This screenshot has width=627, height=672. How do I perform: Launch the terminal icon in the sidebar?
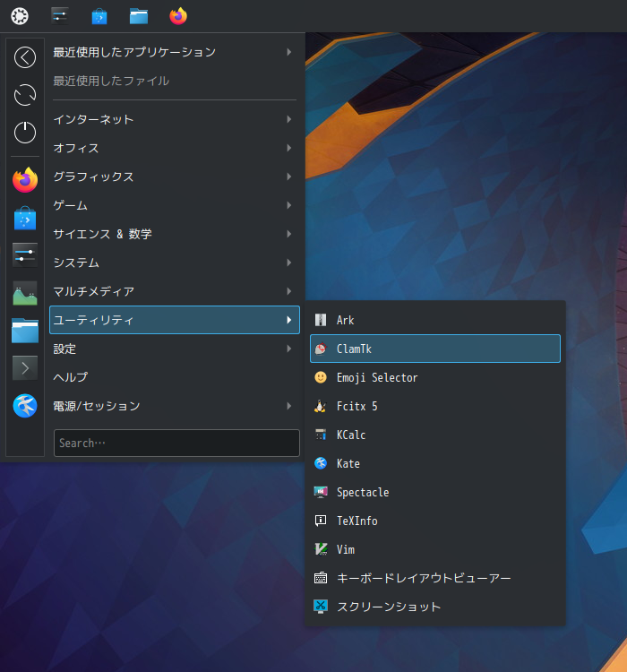pyautogui.click(x=25, y=368)
